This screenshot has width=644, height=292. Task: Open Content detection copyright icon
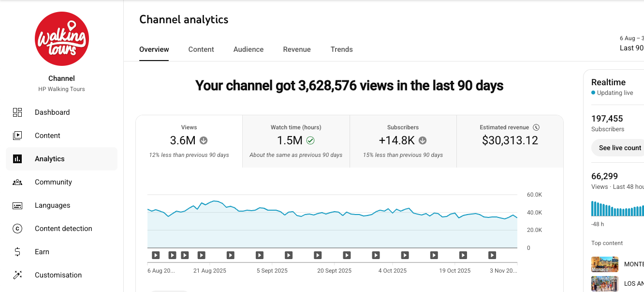(17, 229)
